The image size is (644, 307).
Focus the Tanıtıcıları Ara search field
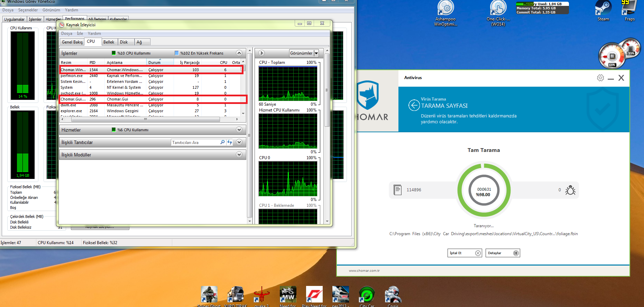coord(195,142)
